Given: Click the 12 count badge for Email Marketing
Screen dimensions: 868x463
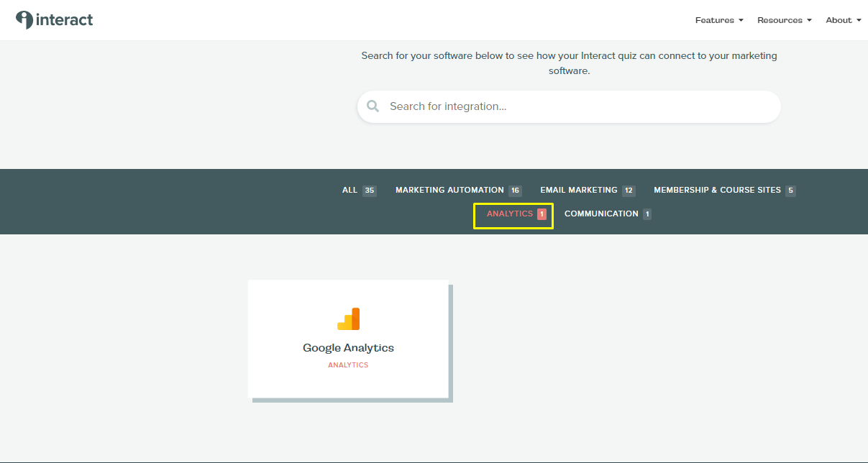Looking at the screenshot, I should [x=629, y=191].
